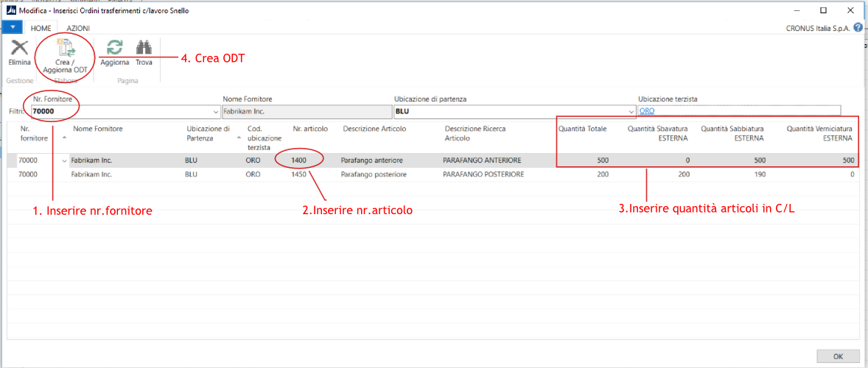This screenshot has width=868, height=368.
Task: Click Sabbiatura quantity 190 in second row
Action: pyautogui.click(x=760, y=174)
